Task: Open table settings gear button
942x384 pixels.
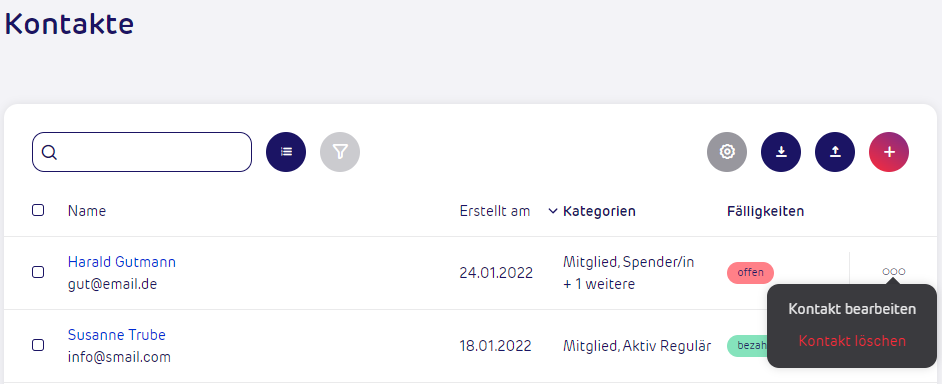Action: click(727, 152)
